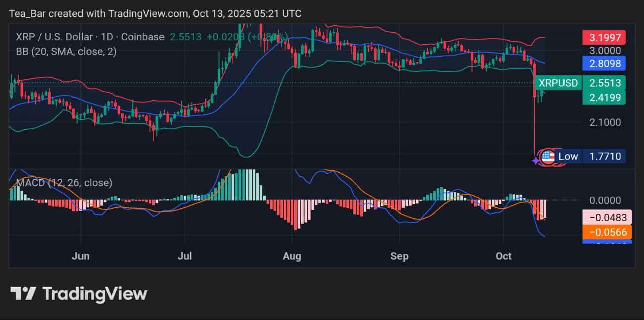Click the green 2.5513 current price tag
This screenshot has height=320, width=644.
click(604, 83)
